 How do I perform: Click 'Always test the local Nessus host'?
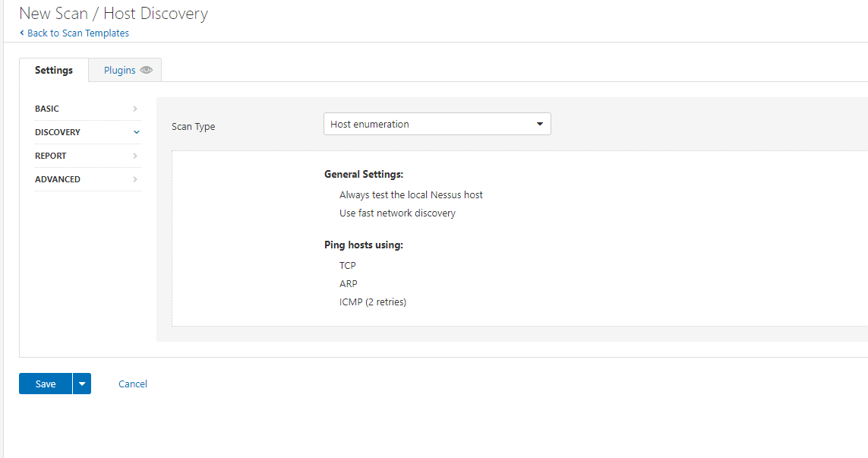412,195
